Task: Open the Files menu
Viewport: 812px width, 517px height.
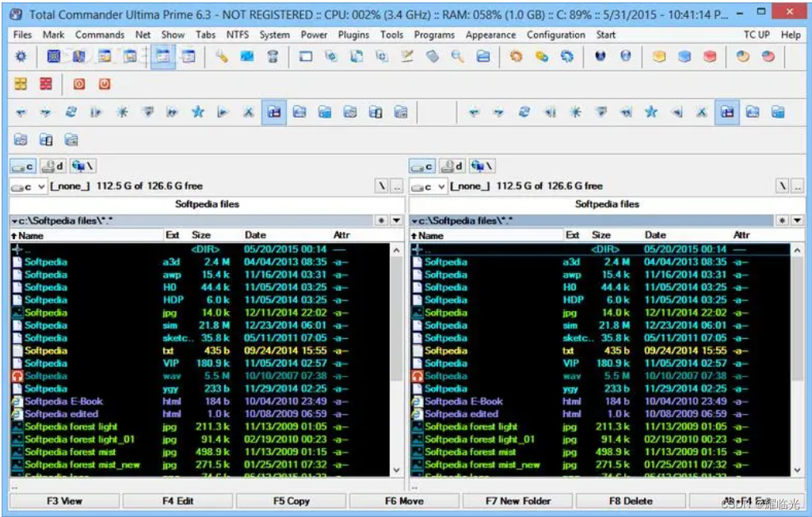Action: [x=22, y=35]
